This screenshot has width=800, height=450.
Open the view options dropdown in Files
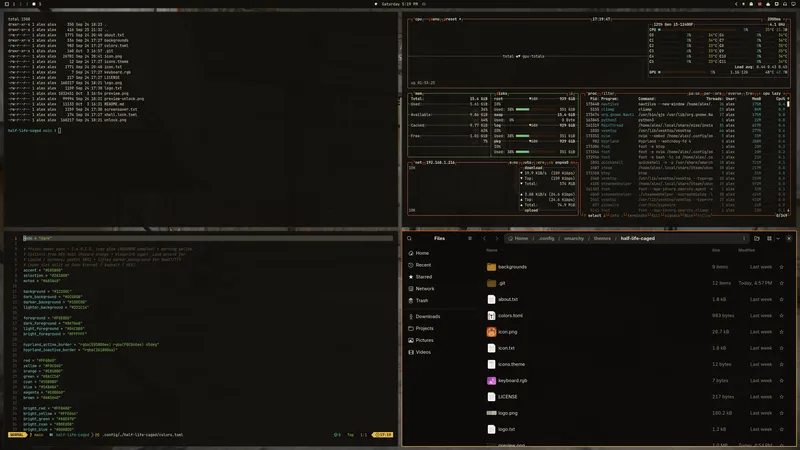pyautogui.click(x=778, y=238)
